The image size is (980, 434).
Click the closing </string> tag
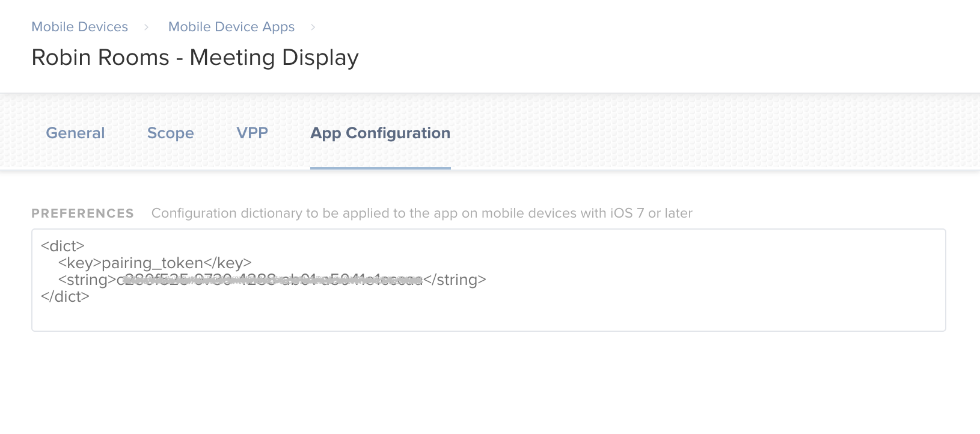[x=455, y=280]
